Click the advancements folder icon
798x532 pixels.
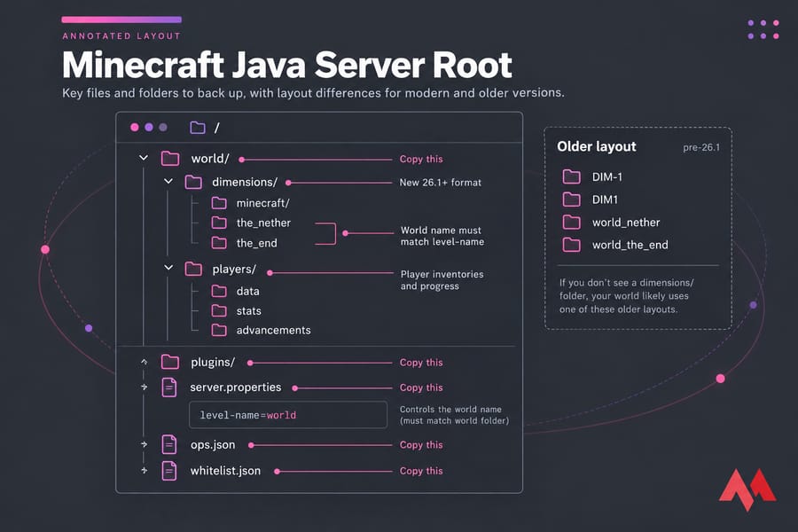click(x=219, y=331)
